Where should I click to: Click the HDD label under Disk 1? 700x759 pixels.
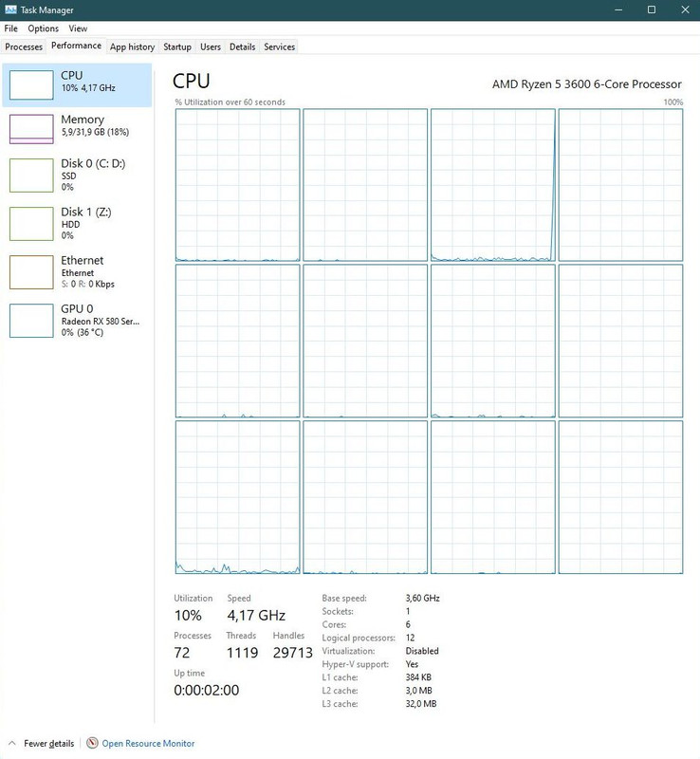[71, 224]
